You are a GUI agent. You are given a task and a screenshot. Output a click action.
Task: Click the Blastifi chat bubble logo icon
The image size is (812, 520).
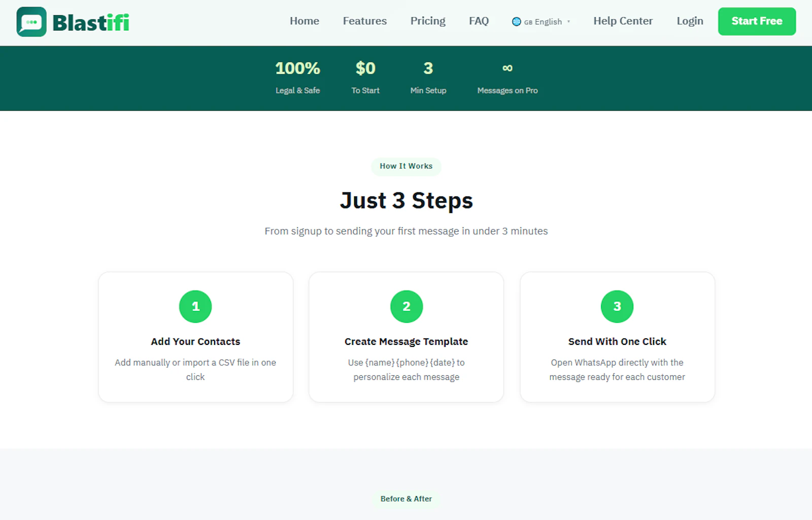[x=31, y=22]
